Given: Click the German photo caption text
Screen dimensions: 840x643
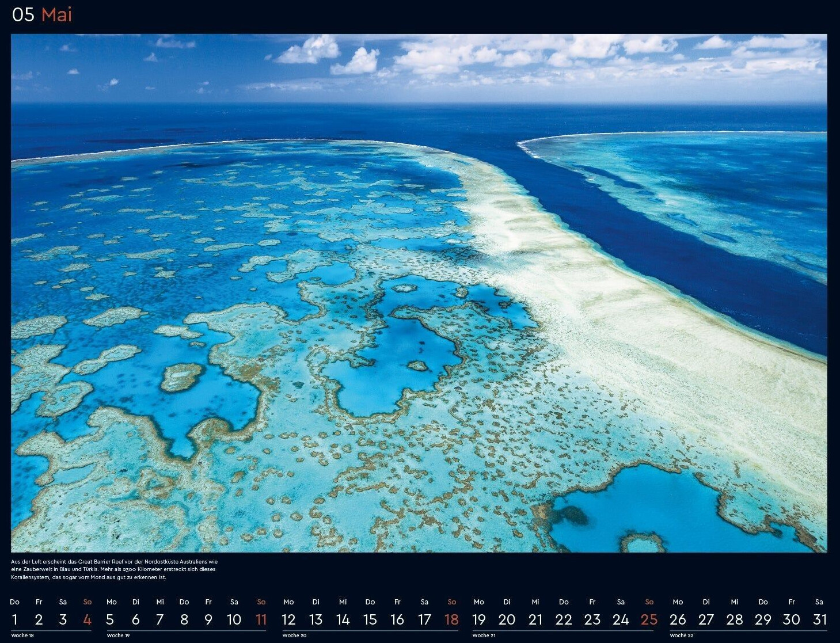Looking at the screenshot, I should tap(114, 569).
